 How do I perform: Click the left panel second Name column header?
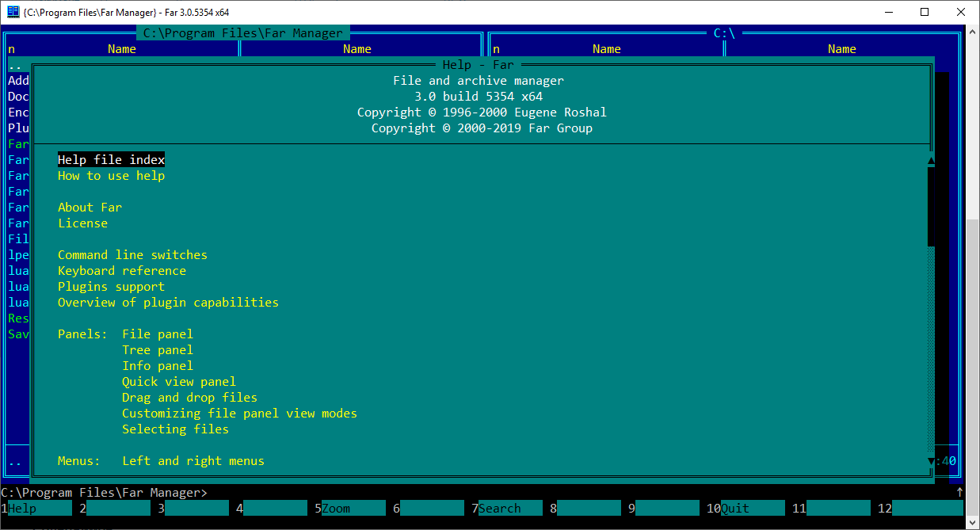tap(357, 49)
